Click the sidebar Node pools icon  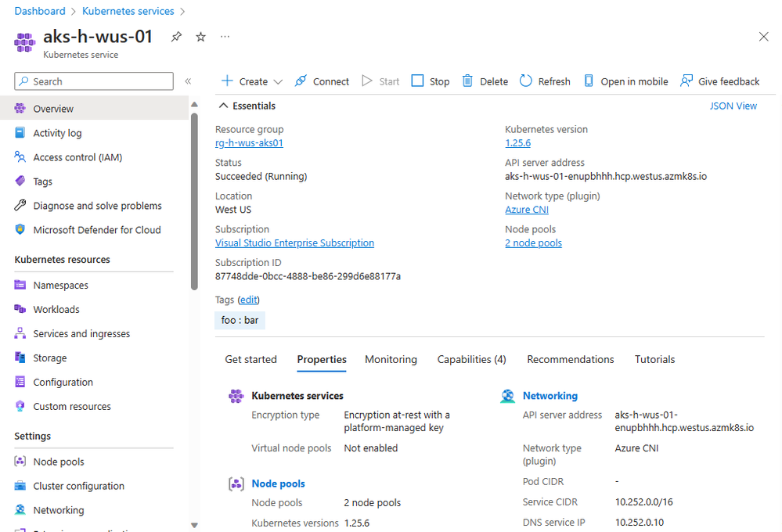coord(20,462)
